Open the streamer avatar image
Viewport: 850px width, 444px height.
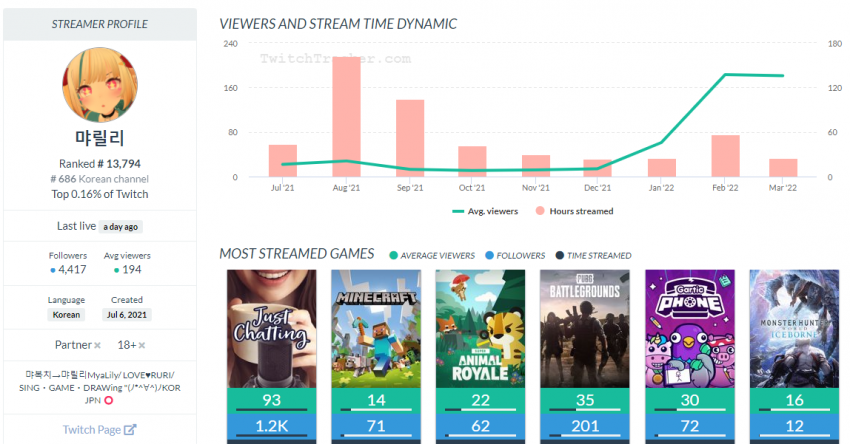click(x=100, y=85)
